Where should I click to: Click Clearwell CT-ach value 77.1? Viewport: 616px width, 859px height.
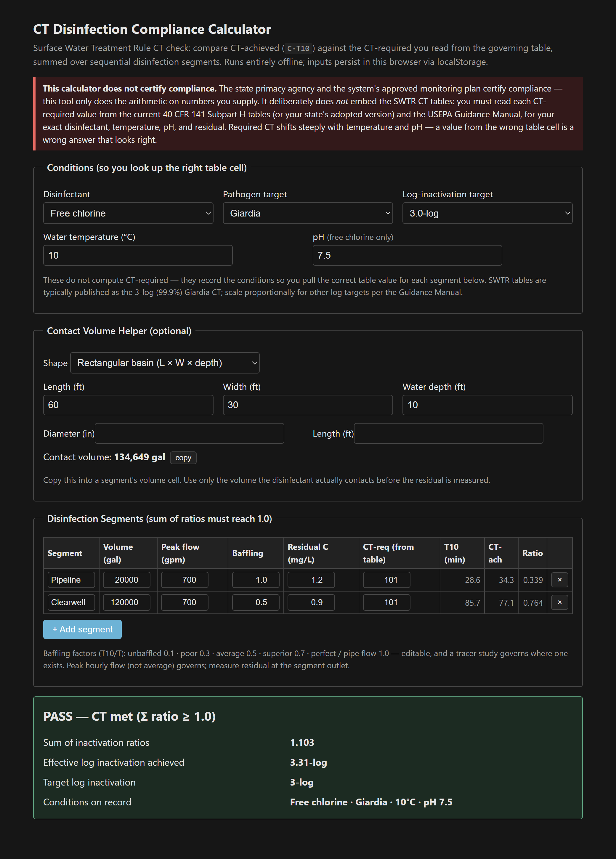[506, 602]
